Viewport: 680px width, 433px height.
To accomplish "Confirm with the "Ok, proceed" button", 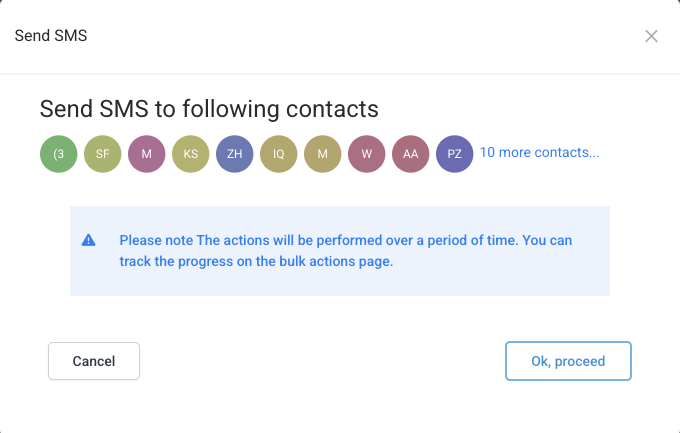I will tap(568, 361).
